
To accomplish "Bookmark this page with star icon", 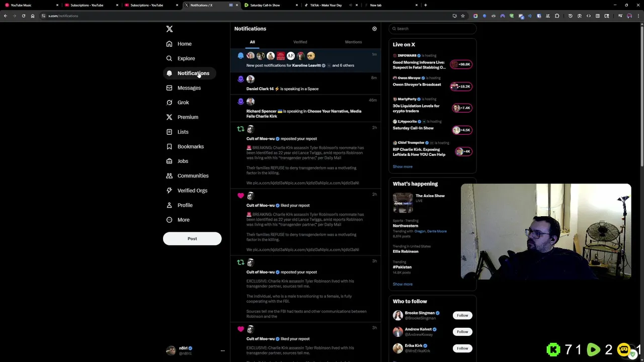I will point(463,16).
